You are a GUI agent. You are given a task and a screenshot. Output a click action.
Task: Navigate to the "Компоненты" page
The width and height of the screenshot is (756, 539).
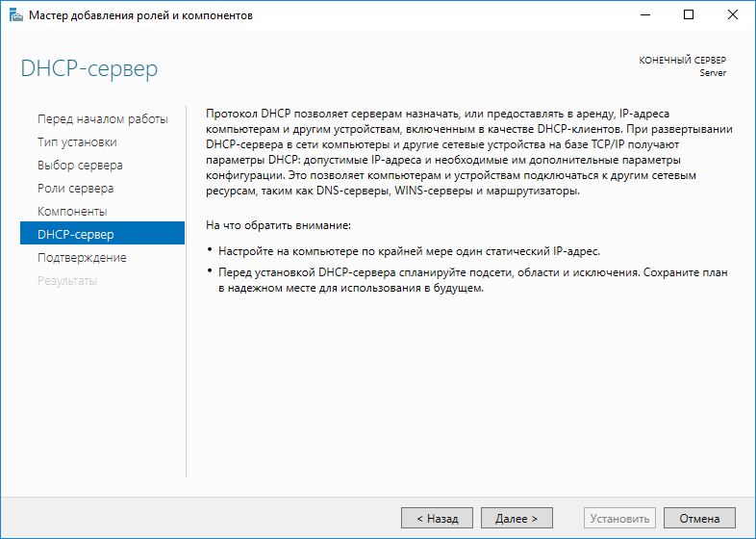[72, 212]
